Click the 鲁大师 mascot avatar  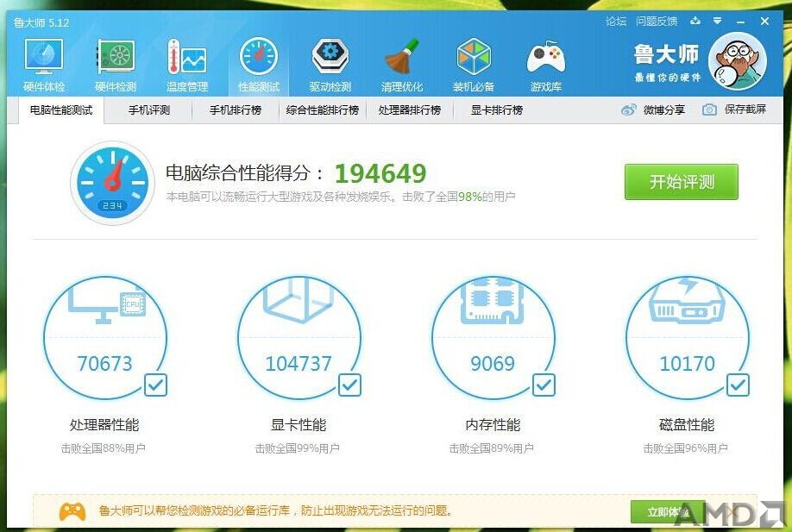click(x=738, y=61)
